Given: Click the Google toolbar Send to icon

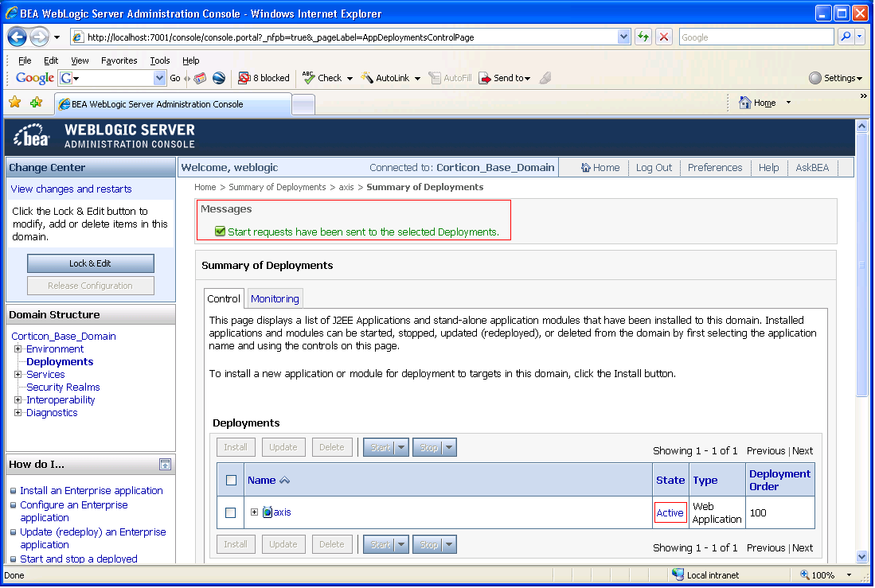Looking at the screenshot, I should coord(484,78).
